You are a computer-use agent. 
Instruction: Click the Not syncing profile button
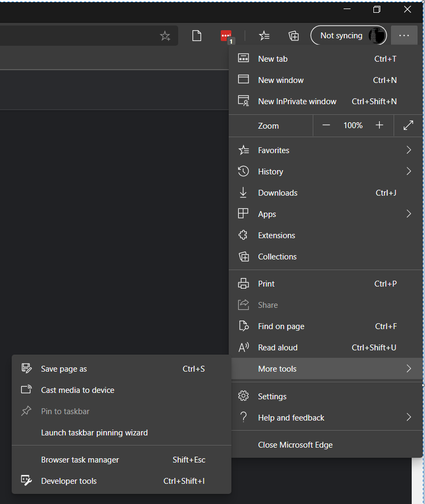coord(349,36)
